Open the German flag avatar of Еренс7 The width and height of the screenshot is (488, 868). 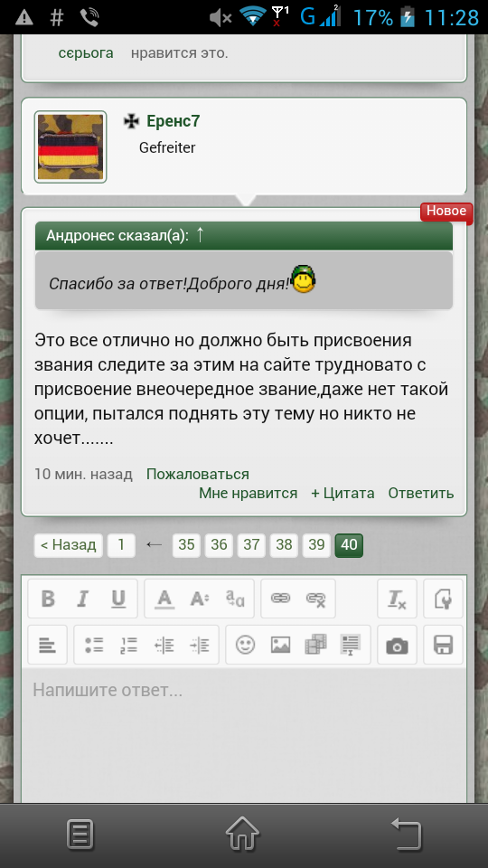70,146
